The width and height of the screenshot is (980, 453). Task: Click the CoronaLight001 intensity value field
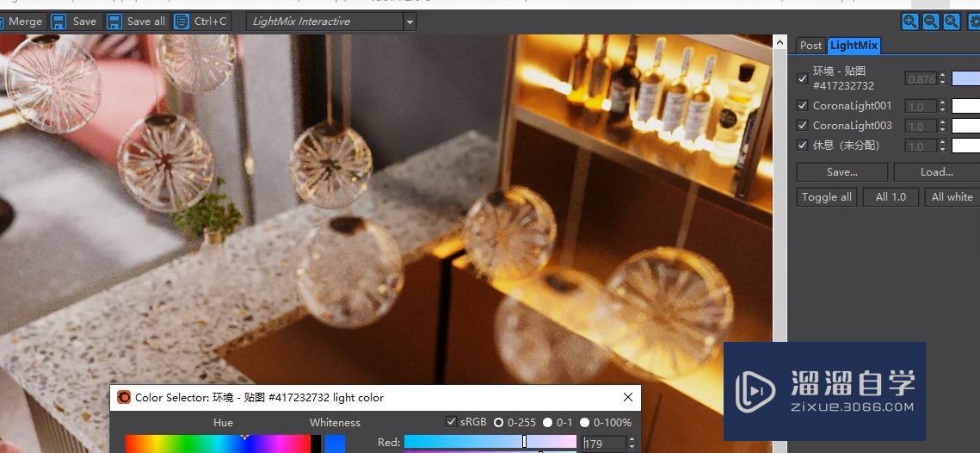pyautogui.click(x=921, y=106)
